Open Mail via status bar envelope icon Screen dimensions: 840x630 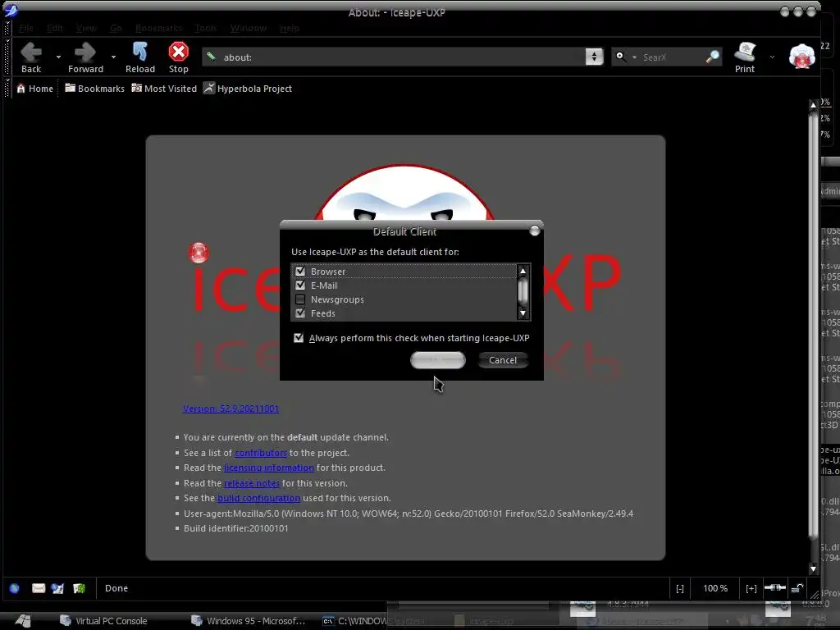click(39, 588)
